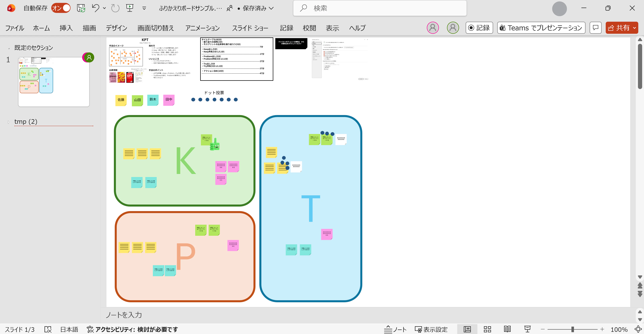Open the comments pane icon

coord(595,28)
